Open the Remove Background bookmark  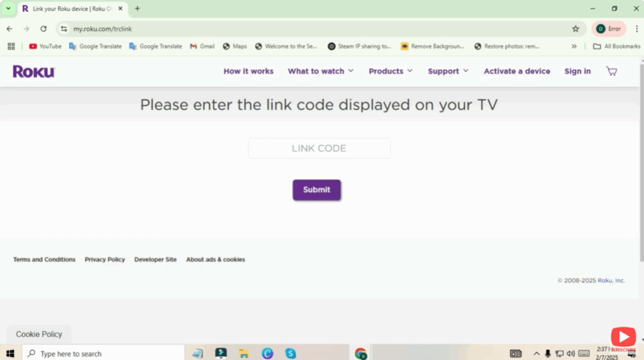point(433,46)
